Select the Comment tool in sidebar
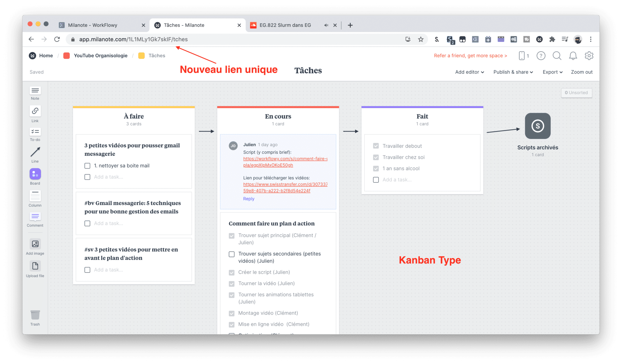Viewport: 622px width, 364px height. 35,220
